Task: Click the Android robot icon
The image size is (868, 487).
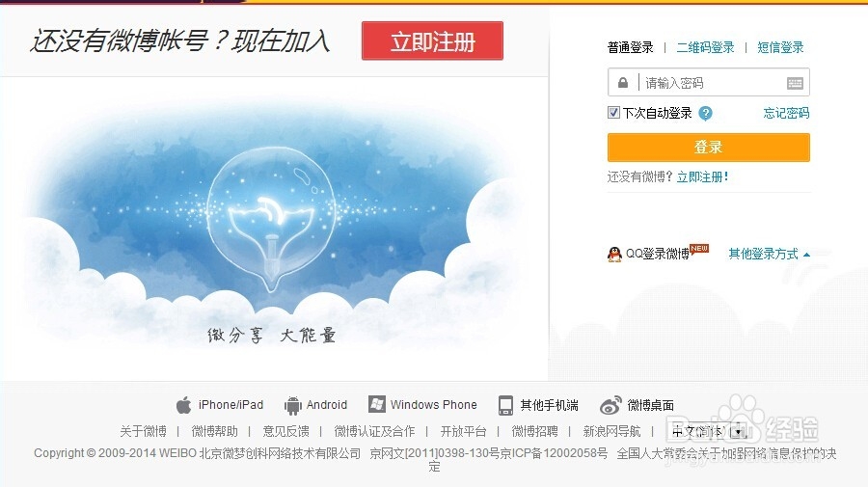Action: tap(292, 406)
